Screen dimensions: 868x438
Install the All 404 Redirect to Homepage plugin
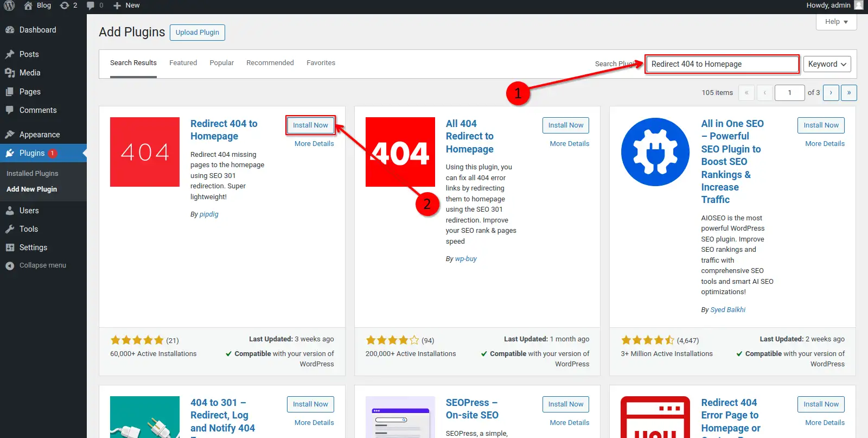[x=566, y=125]
